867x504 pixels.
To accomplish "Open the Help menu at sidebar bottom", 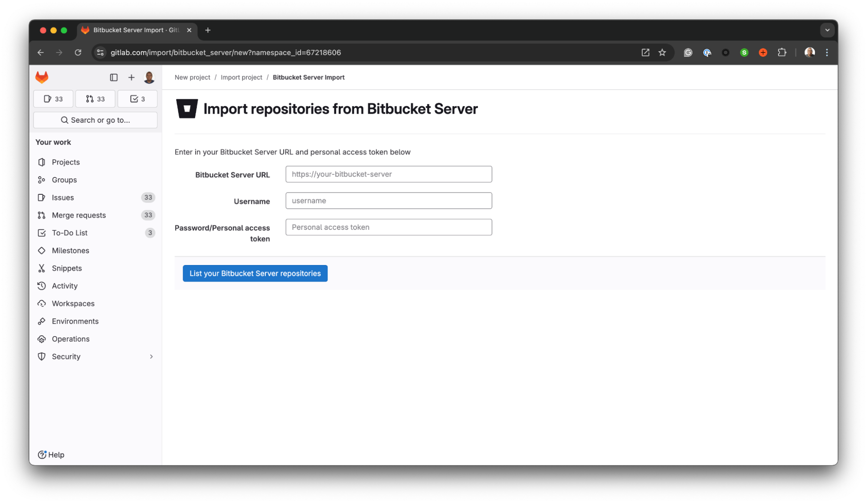I will (51, 455).
